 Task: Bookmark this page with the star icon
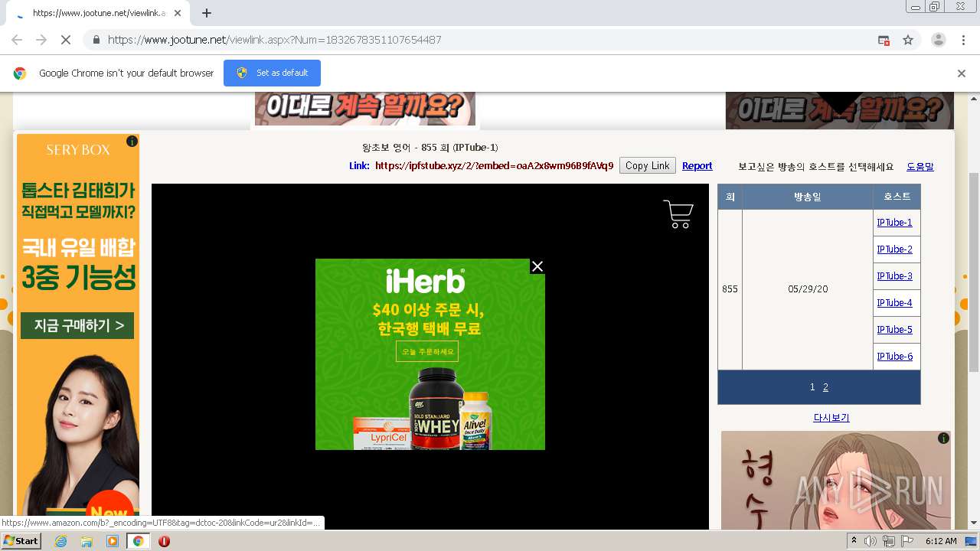click(908, 40)
